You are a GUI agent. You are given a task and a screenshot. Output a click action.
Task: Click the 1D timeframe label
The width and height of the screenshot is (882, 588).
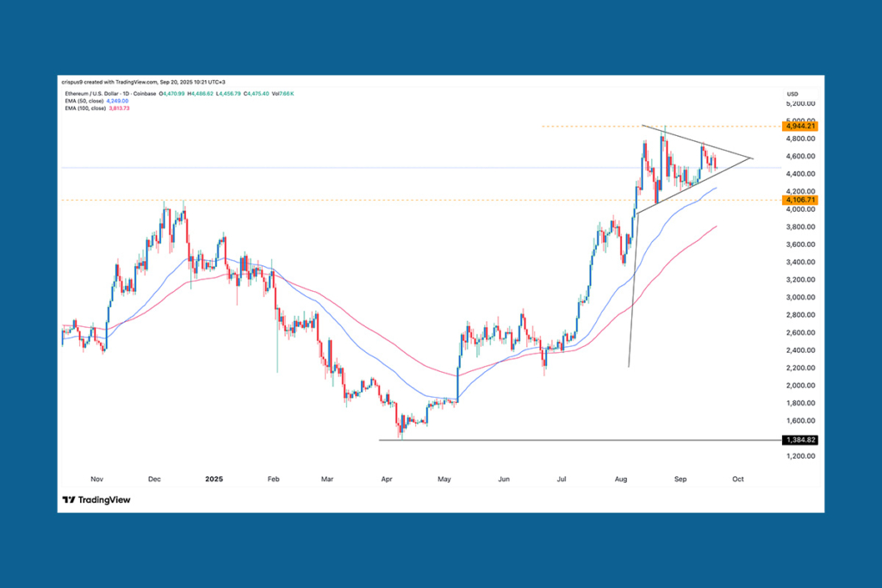tap(126, 94)
